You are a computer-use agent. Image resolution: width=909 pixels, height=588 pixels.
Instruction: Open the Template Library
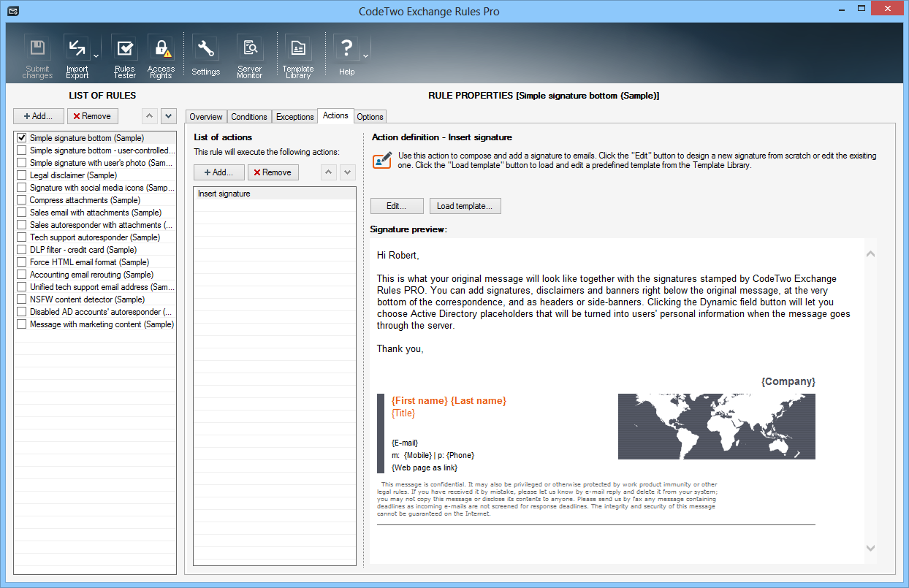coord(298,56)
